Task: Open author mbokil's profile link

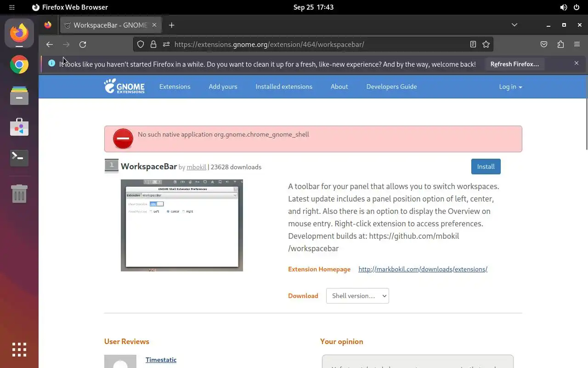Action: pyautogui.click(x=196, y=167)
